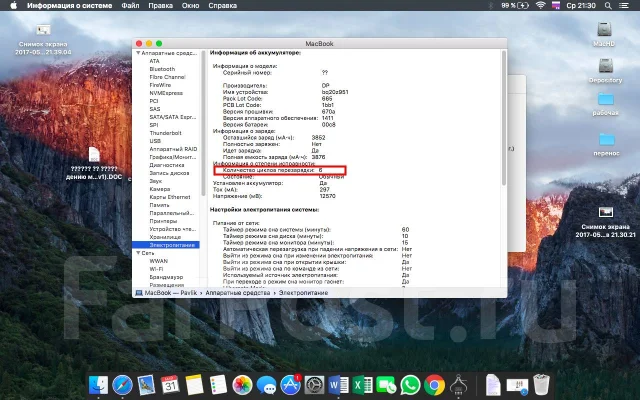Launch Safari from the dock
The image size is (640, 400).
(x=122, y=385)
